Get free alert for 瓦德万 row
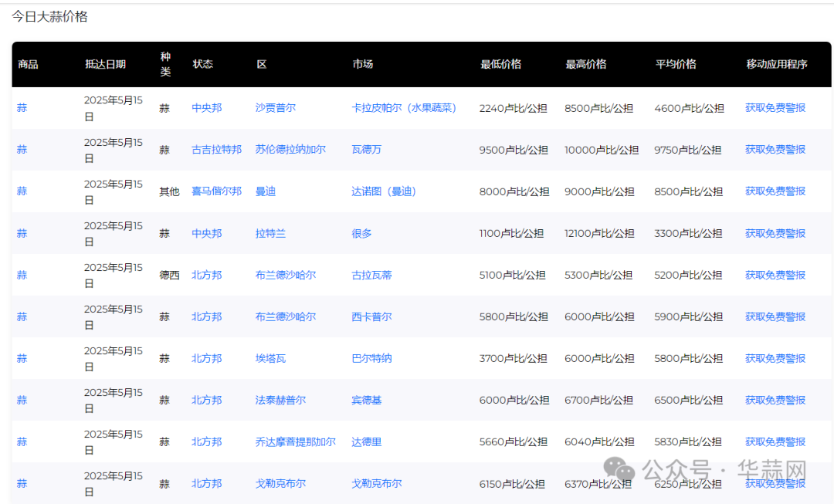 [775, 150]
